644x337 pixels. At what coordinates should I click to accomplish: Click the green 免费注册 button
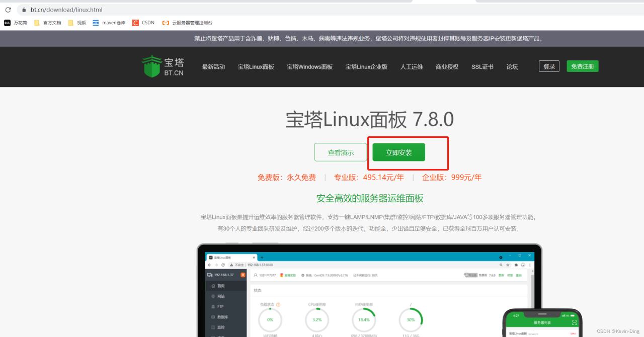[x=582, y=66]
